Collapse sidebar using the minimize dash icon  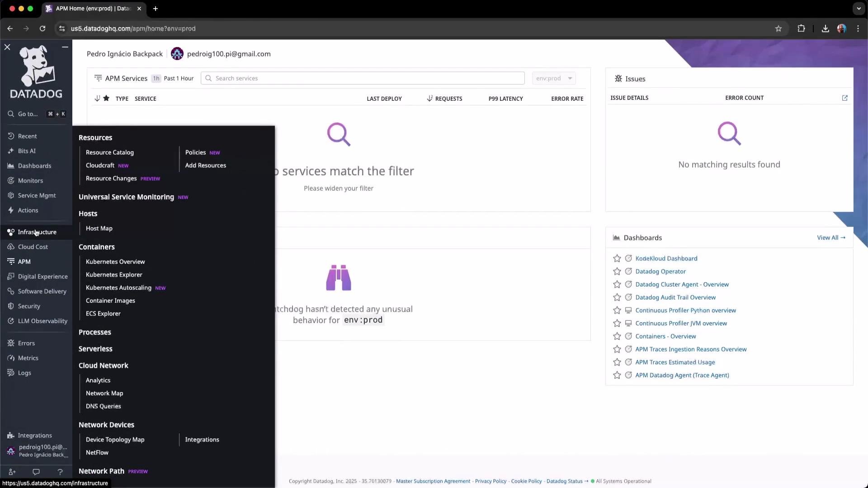point(65,47)
